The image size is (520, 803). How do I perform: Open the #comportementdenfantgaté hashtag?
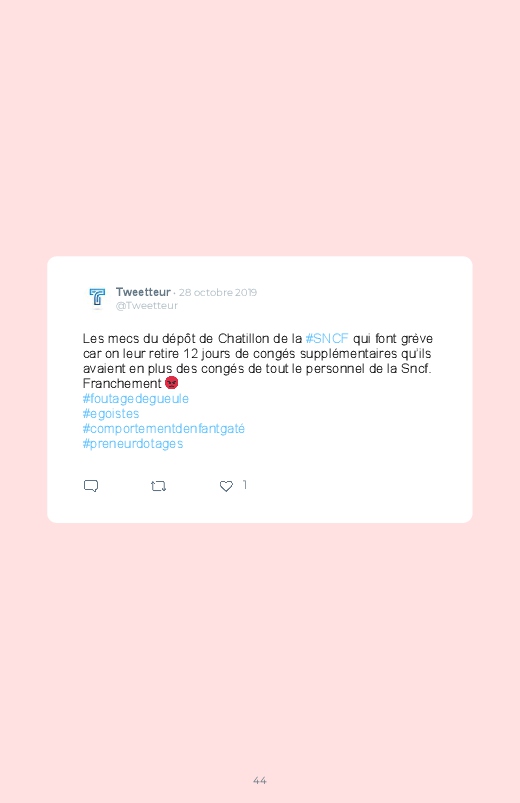(x=163, y=428)
